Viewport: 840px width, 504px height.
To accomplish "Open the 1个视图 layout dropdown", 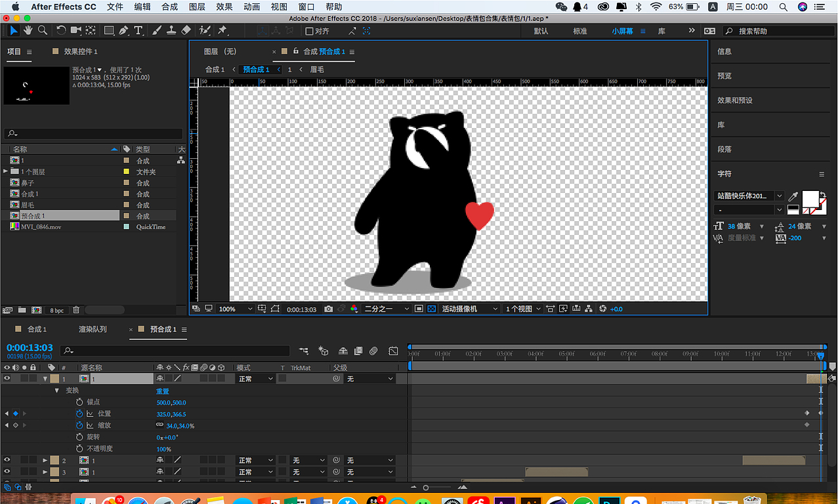I will point(523,309).
